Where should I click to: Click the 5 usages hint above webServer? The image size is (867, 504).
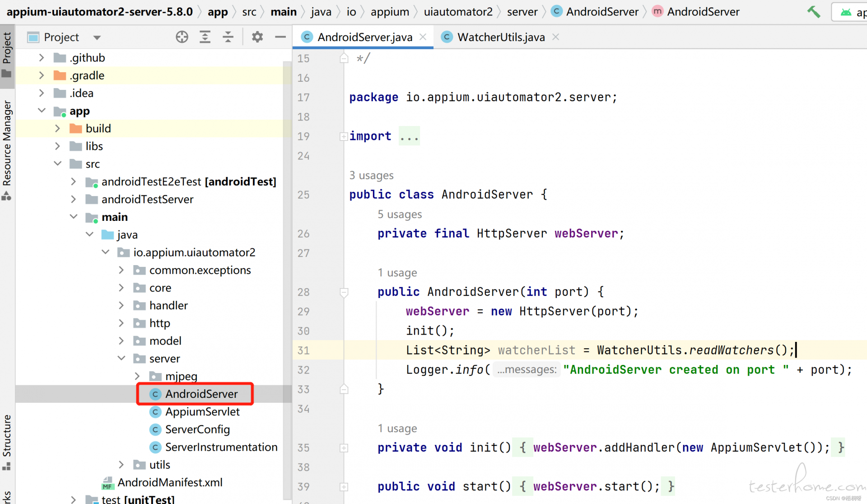tap(400, 214)
